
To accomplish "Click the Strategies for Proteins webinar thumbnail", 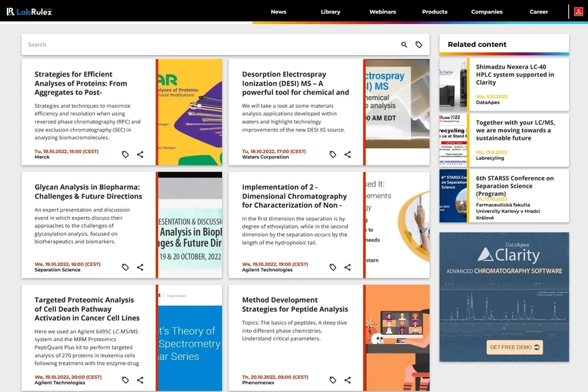I will click(x=190, y=112).
